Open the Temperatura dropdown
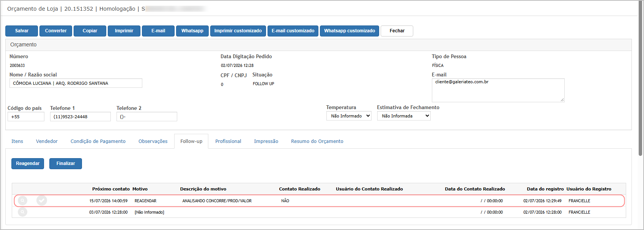 (x=349, y=116)
